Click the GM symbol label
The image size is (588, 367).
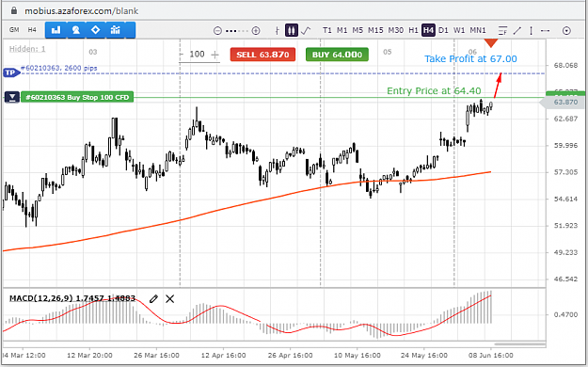click(x=14, y=30)
